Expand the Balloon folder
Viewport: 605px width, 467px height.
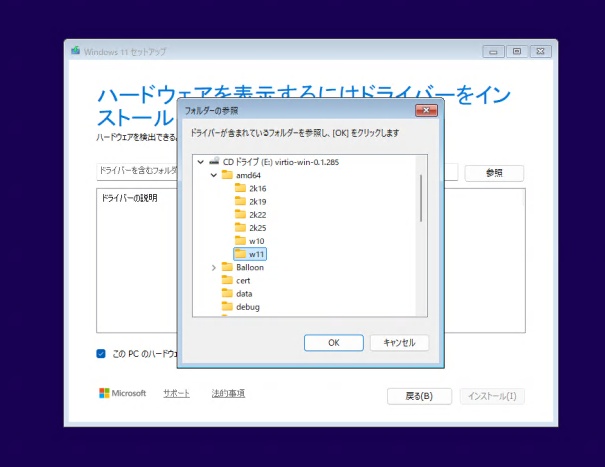pyautogui.click(x=213, y=267)
